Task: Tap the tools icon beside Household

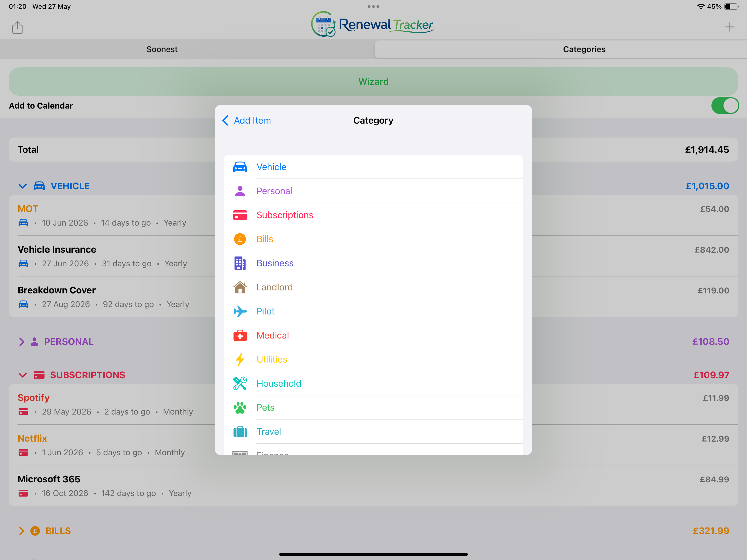Action: (240, 383)
